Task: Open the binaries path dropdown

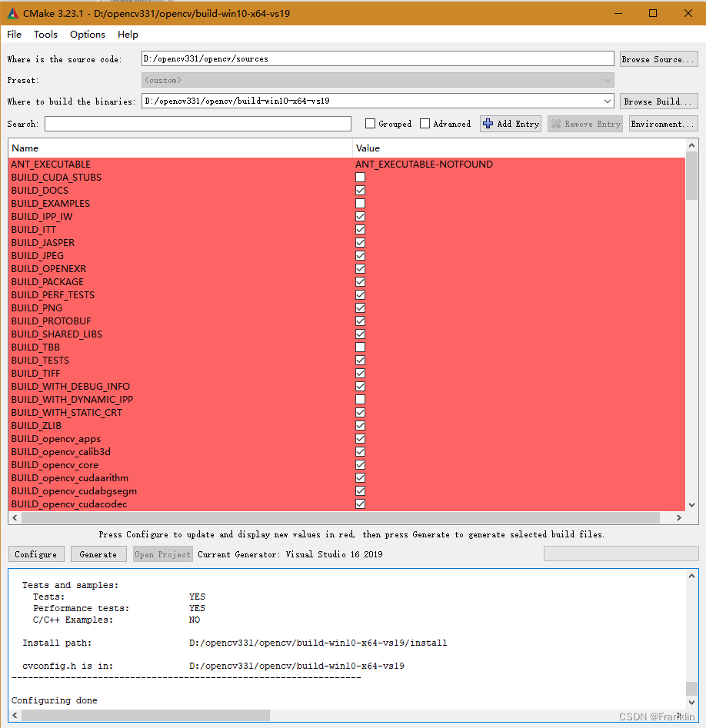Action: coord(608,101)
